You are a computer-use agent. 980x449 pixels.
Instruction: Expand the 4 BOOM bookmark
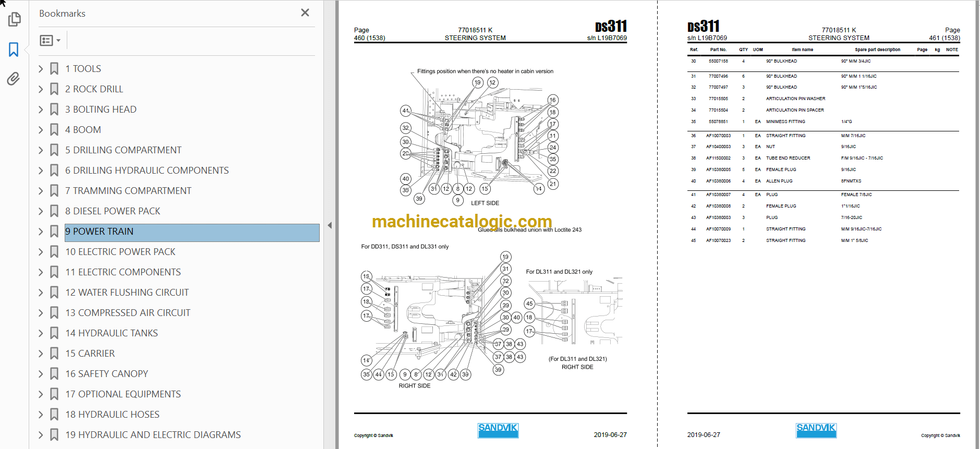point(41,130)
